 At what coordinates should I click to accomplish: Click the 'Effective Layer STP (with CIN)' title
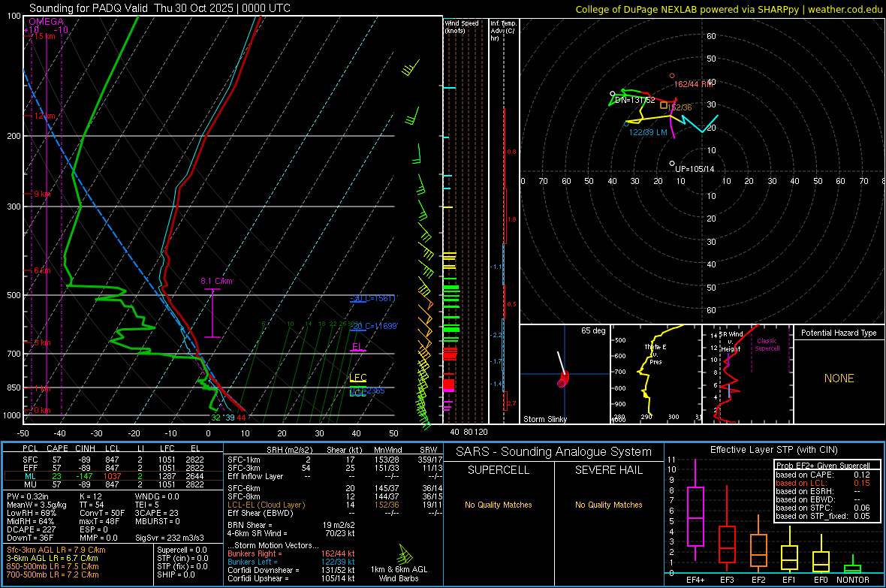[x=773, y=450]
